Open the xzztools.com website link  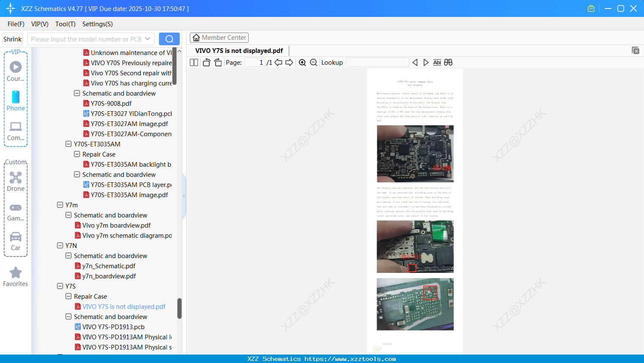coord(350,359)
